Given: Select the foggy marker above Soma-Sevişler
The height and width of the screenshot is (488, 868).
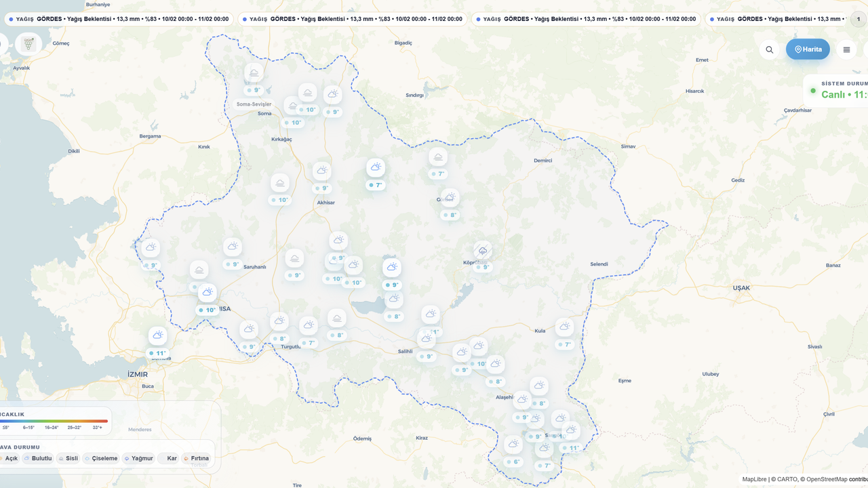Looking at the screenshot, I should [x=254, y=73].
